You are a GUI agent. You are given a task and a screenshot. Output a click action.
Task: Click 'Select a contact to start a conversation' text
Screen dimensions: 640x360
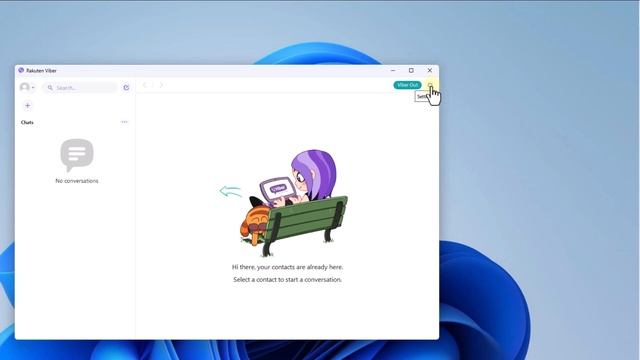tap(287, 280)
